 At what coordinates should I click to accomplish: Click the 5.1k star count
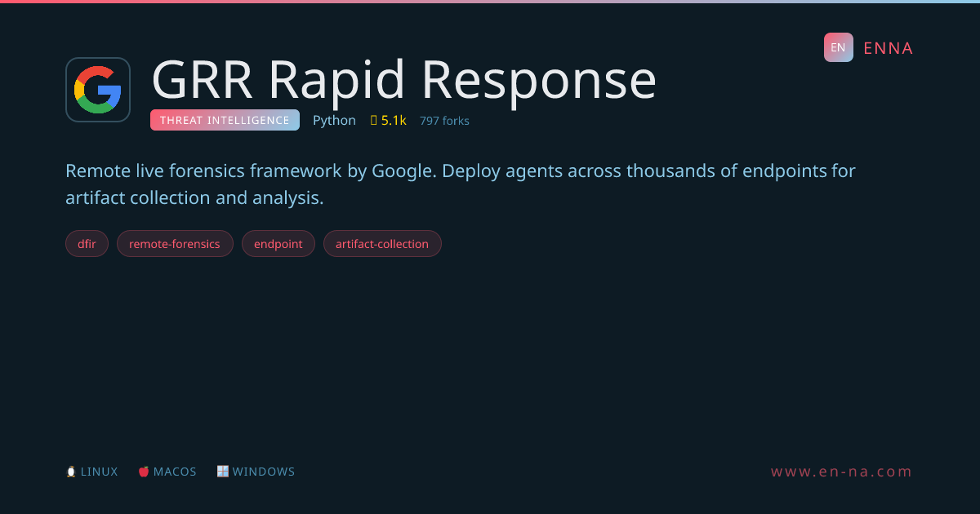[394, 121]
